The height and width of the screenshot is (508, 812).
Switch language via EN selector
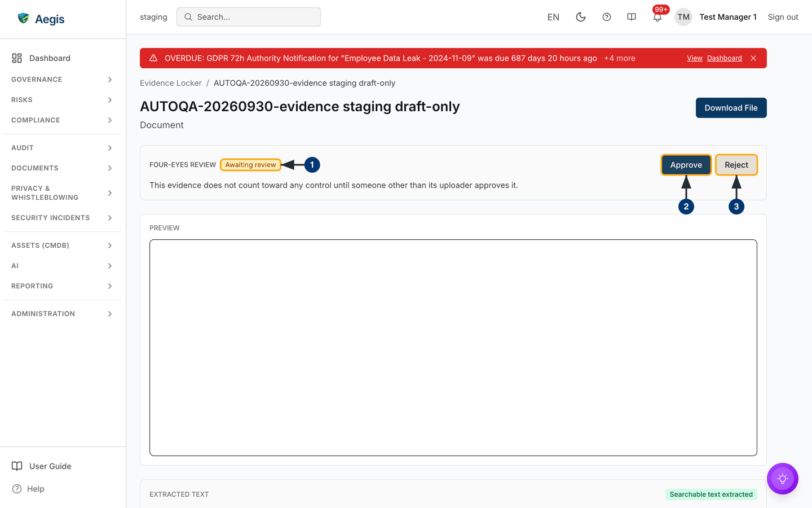click(553, 17)
